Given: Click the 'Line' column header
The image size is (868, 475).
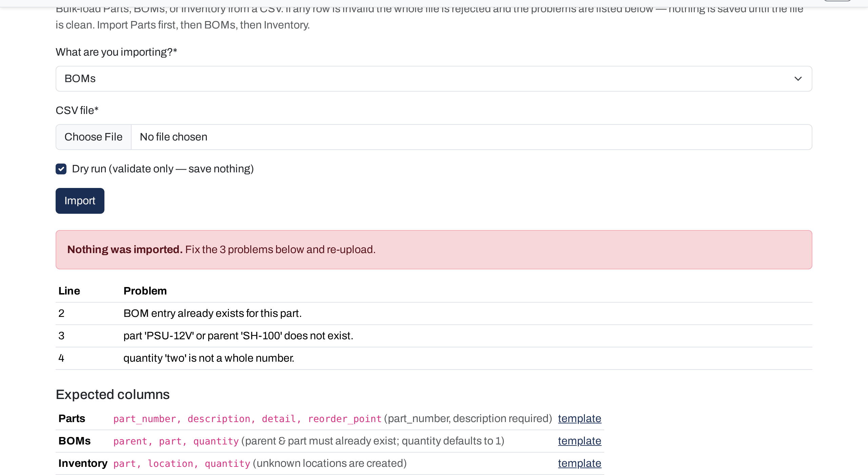Looking at the screenshot, I should pyautogui.click(x=69, y=291).
